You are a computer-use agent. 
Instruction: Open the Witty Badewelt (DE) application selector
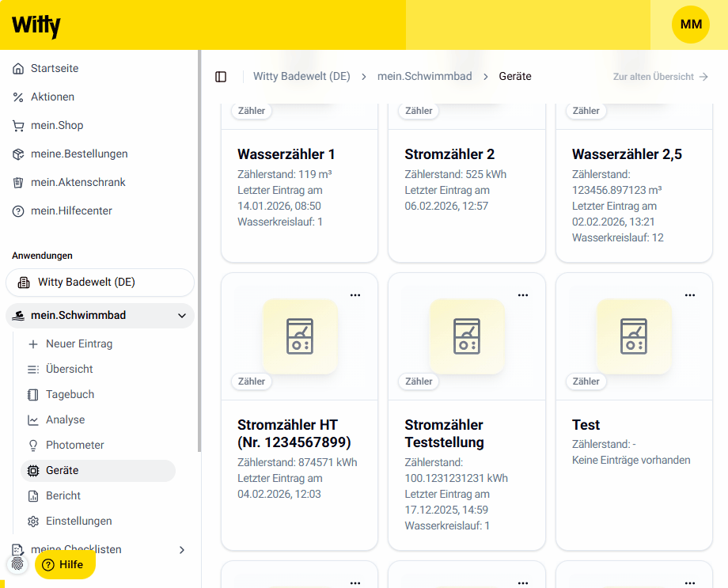click(100, 283)
